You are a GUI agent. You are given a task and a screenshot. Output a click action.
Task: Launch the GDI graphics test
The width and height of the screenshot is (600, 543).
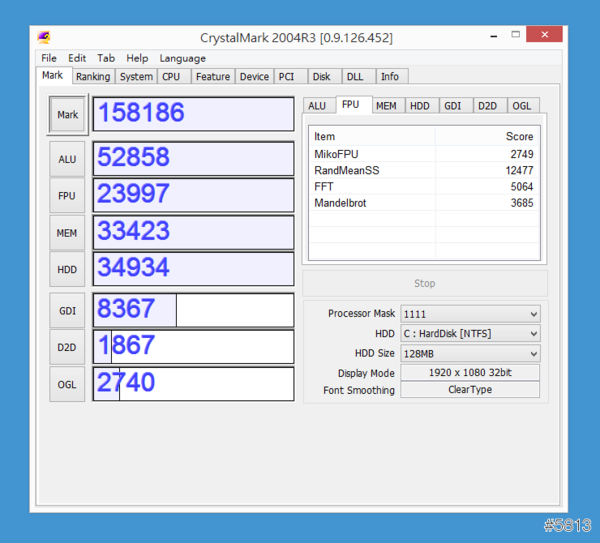tap(67, 311)
